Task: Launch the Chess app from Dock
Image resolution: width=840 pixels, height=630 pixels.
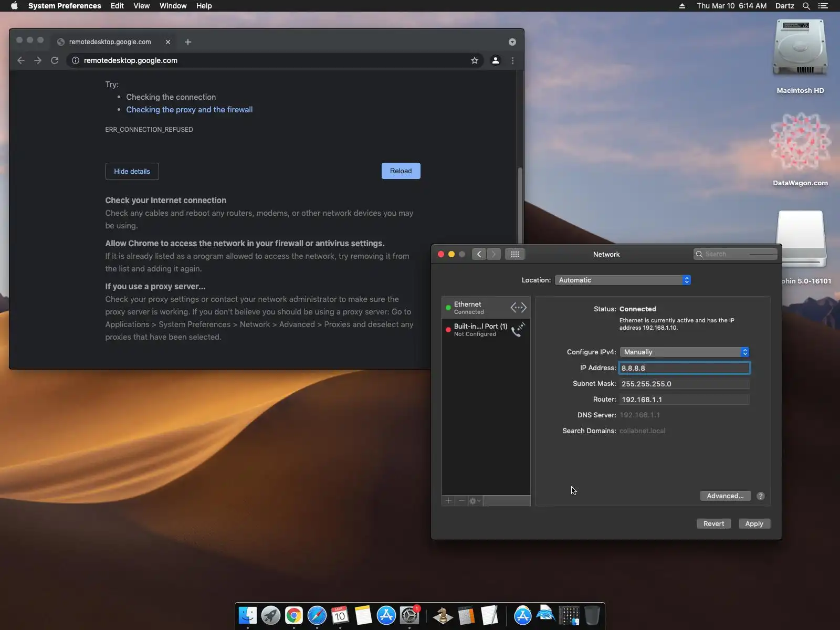Action: point(443,615)
